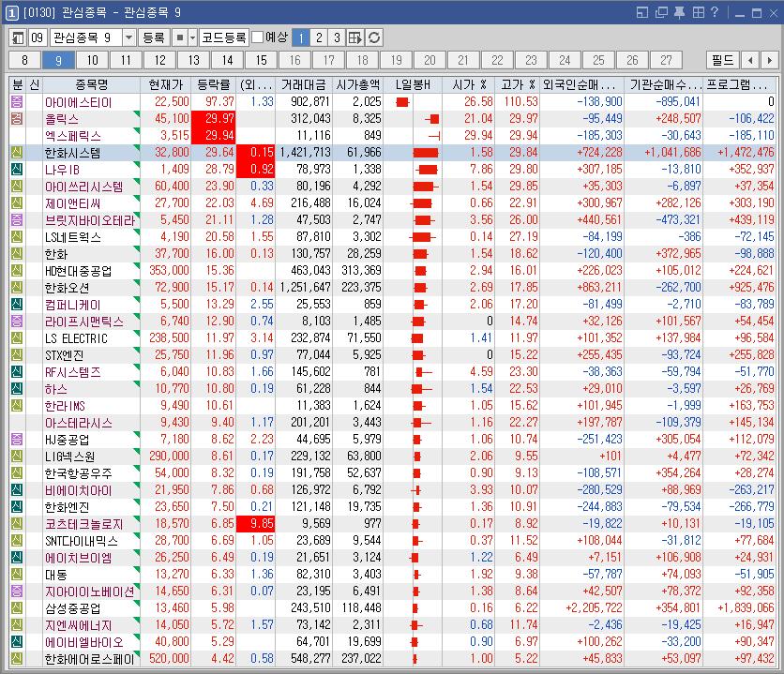The height and width of the screenshot is (674, 784).
Task: Click the badge icon in the 나우IB row
Action: (x=17, y=170)
